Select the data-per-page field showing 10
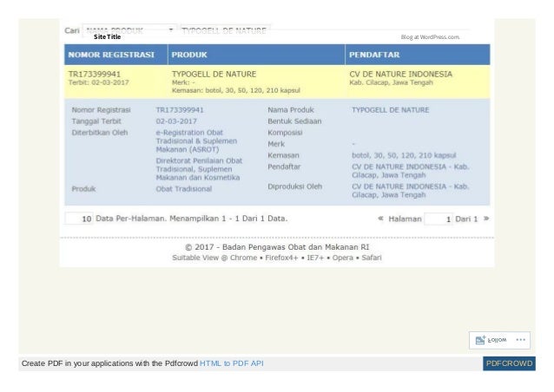The image size is (554, 392). click(79, 219)
